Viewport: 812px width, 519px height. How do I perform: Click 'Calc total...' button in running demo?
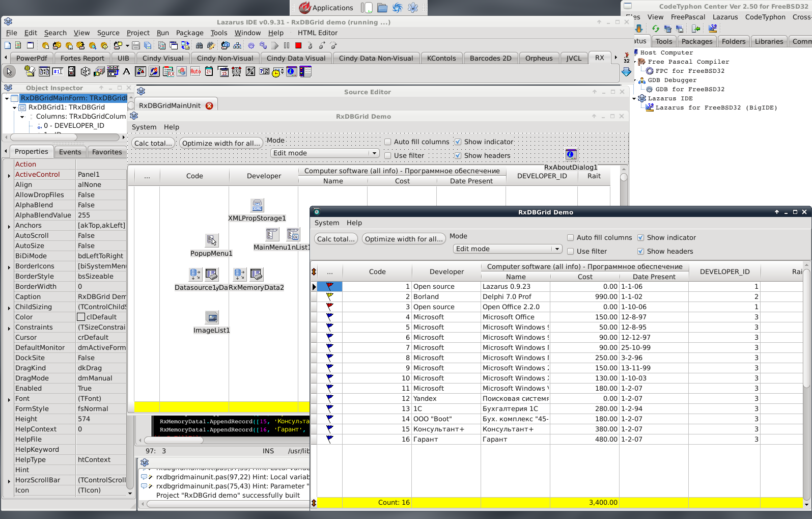coord(336,239)
